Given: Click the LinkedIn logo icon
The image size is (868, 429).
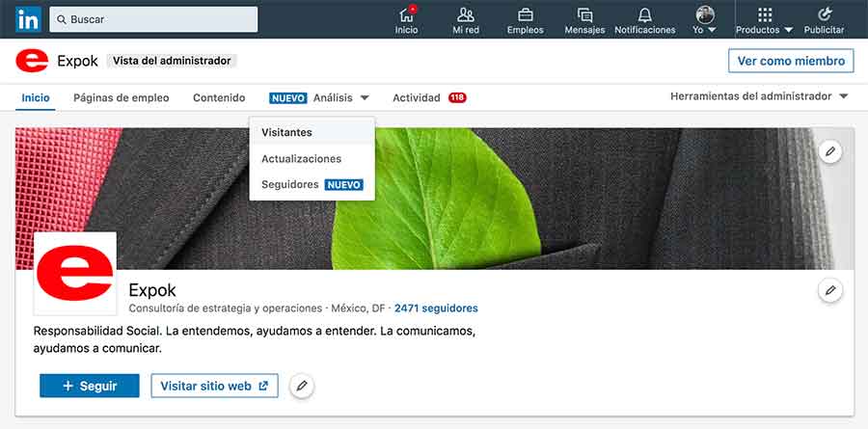Looking at the screenshot, I should (28, 19).
